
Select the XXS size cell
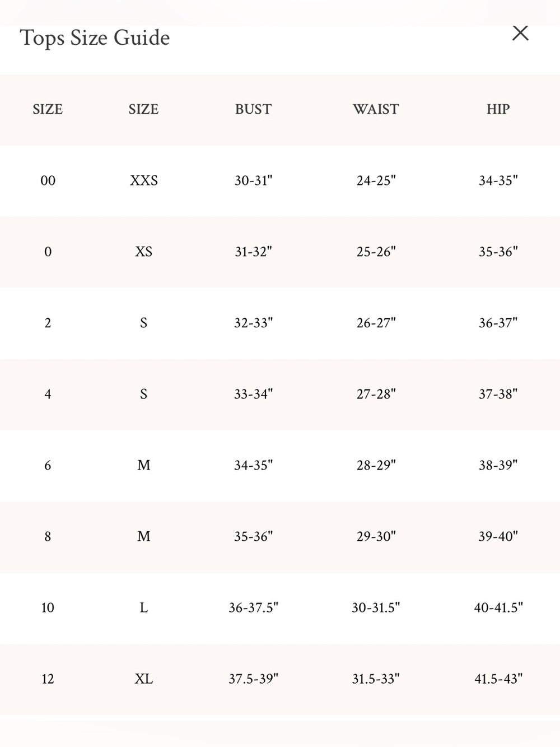144,180
